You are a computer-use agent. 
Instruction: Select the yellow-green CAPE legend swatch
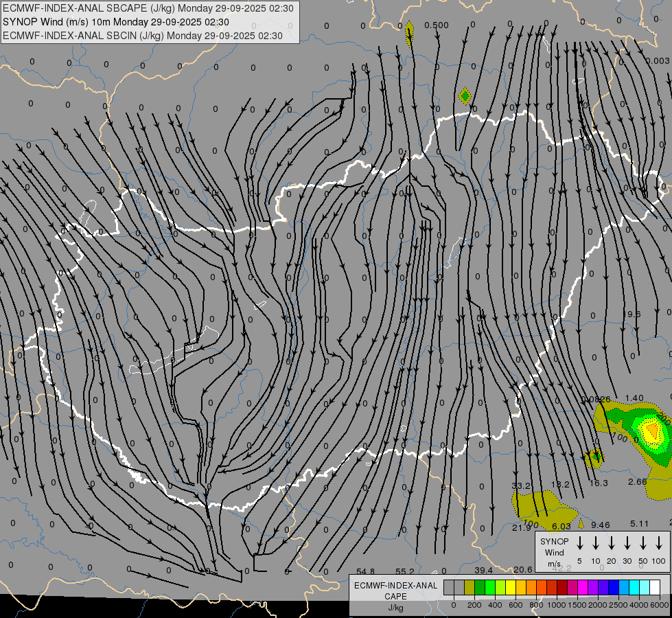coord(500,587)
